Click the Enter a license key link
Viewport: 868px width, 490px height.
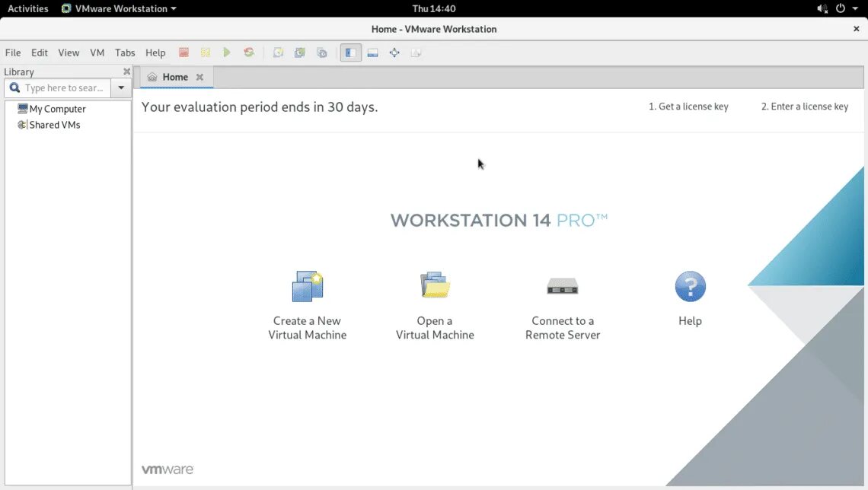(804, 107)
